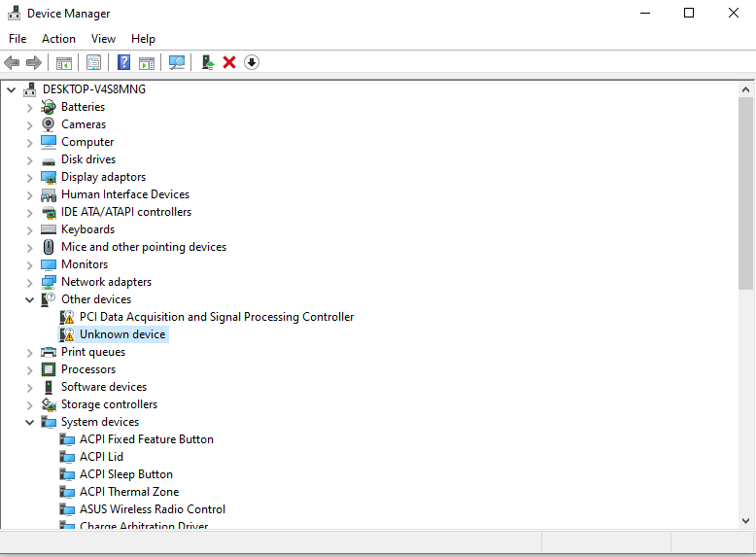Open the View menu

(104, 39)
